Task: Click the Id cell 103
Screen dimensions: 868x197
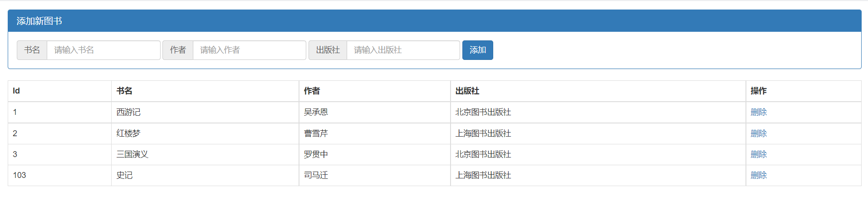Action: (60, 175)
